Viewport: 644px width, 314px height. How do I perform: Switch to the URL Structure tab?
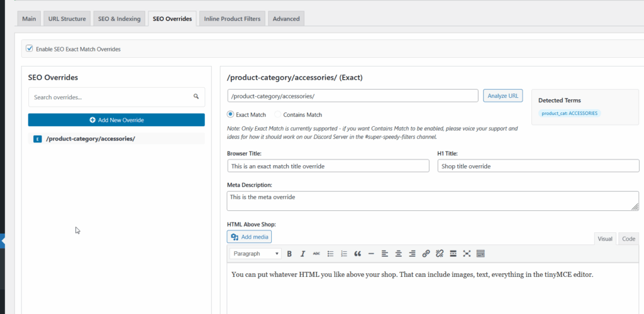coord(67,19)
